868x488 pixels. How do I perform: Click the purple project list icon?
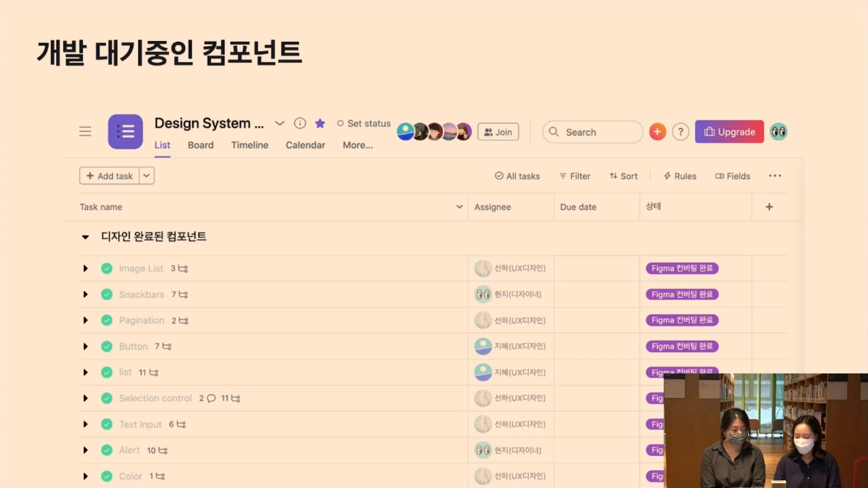(125, 131)
